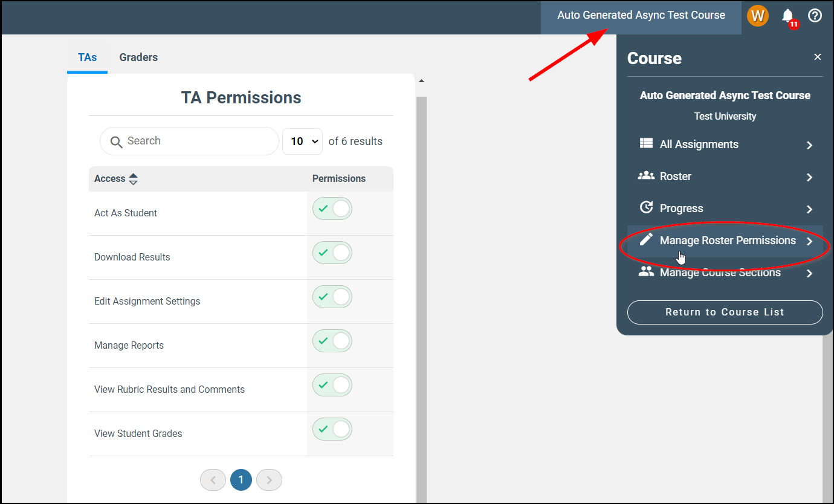Click the View Student Grades row text

138,434
